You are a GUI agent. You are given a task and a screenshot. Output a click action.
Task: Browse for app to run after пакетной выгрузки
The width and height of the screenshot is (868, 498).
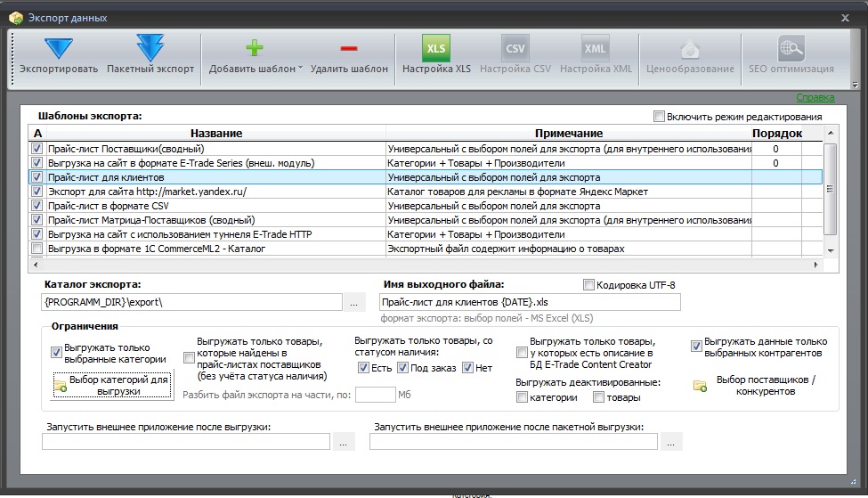671,442
